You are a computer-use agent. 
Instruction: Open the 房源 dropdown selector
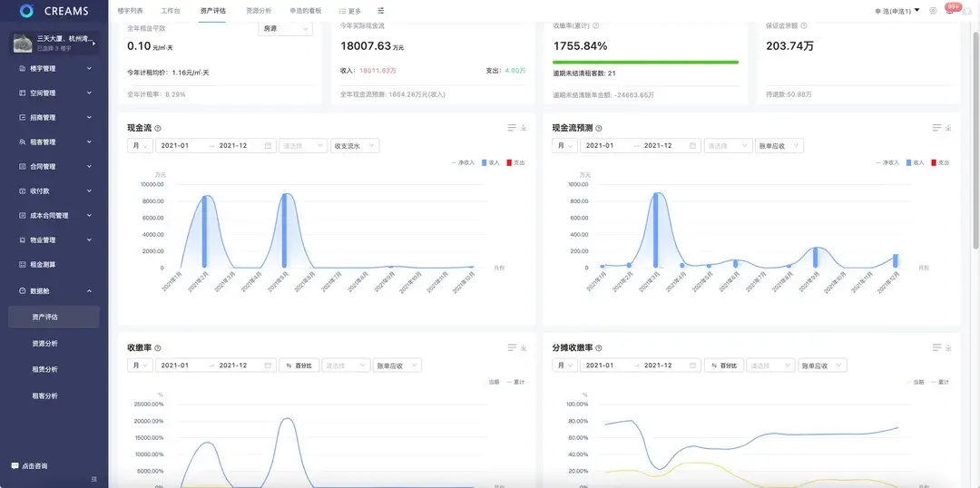pos(285,28)
